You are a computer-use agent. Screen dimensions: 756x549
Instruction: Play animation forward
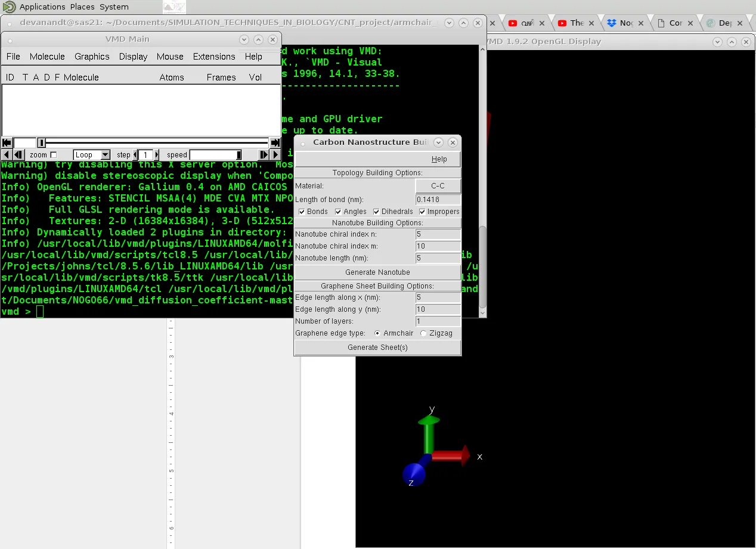tap(275, 154)
